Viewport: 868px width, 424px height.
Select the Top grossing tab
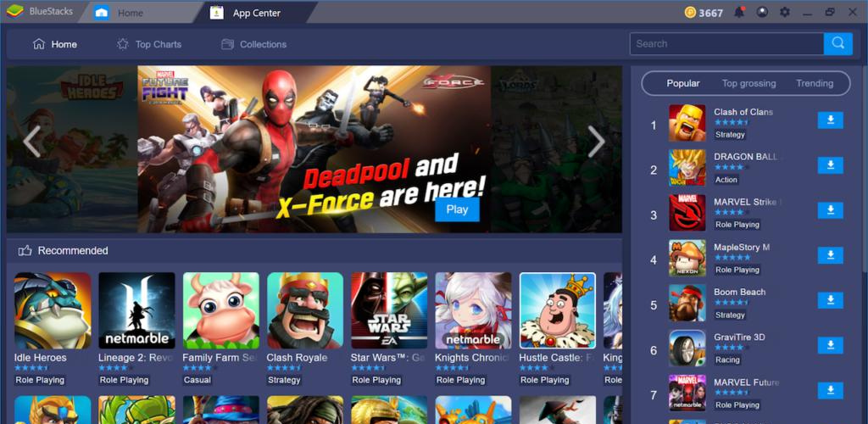click(x=749, y=84)
